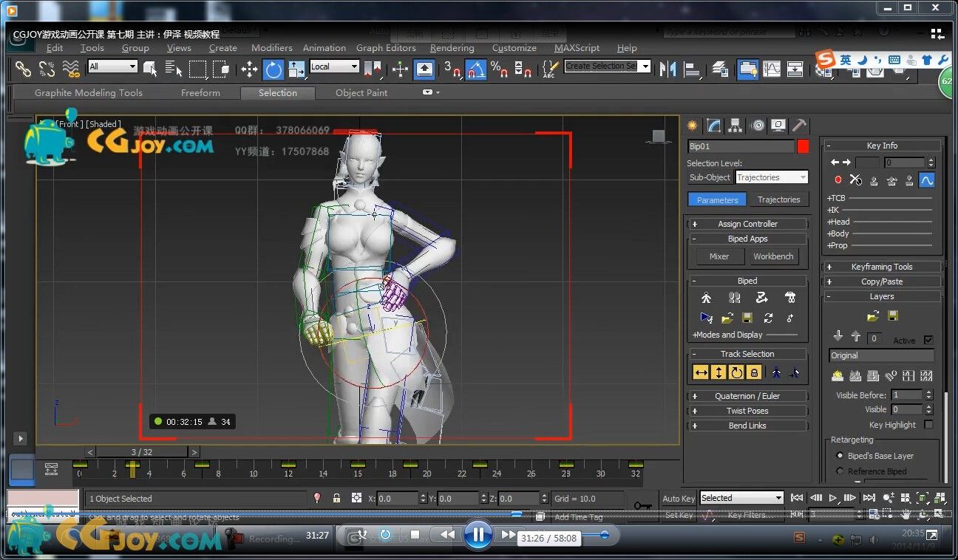Expand the Keyframing Tools rollout
This screenshot has width=958, height=560.
(882, 267)
